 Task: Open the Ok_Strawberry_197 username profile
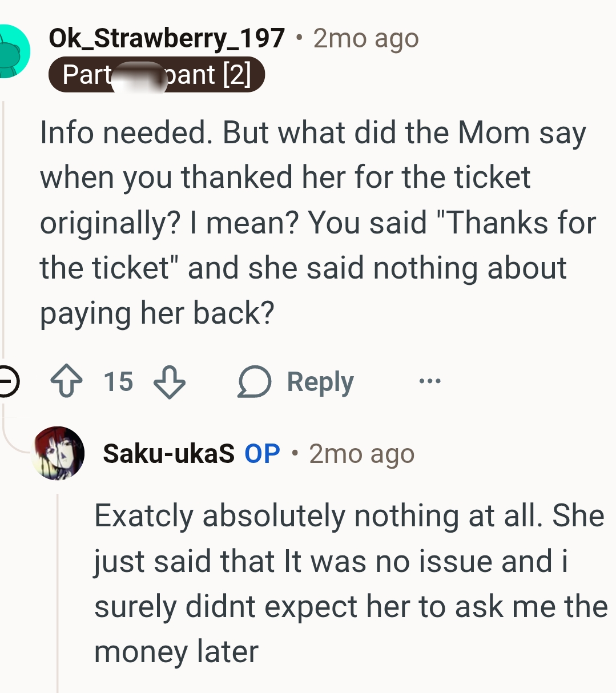167,38
